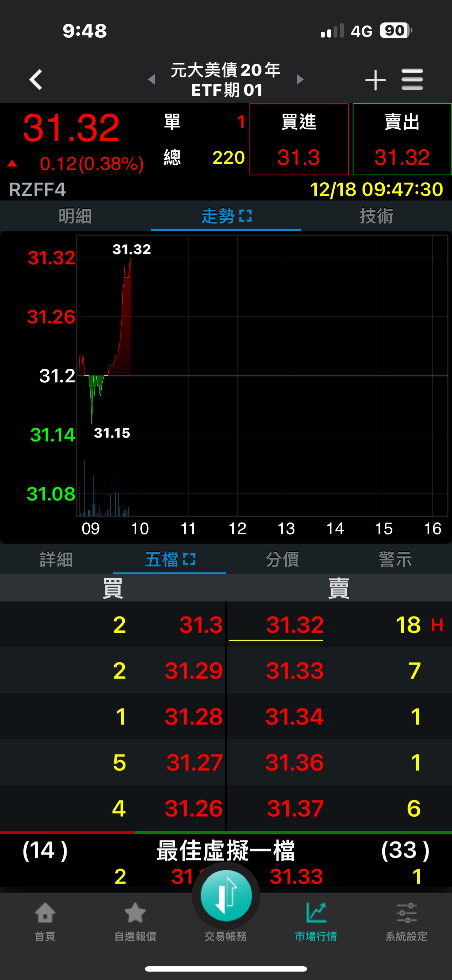452x980 pixels.
Task: Tap the contract code RZFF4
Action: [37, 190]
